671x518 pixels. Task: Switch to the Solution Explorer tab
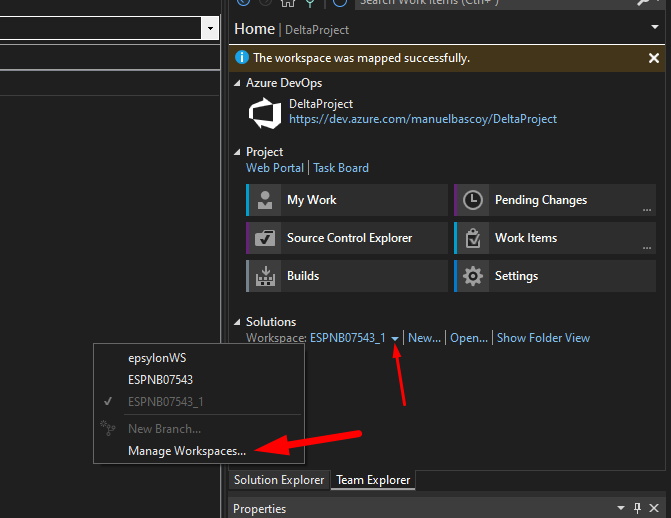(279, 480)
